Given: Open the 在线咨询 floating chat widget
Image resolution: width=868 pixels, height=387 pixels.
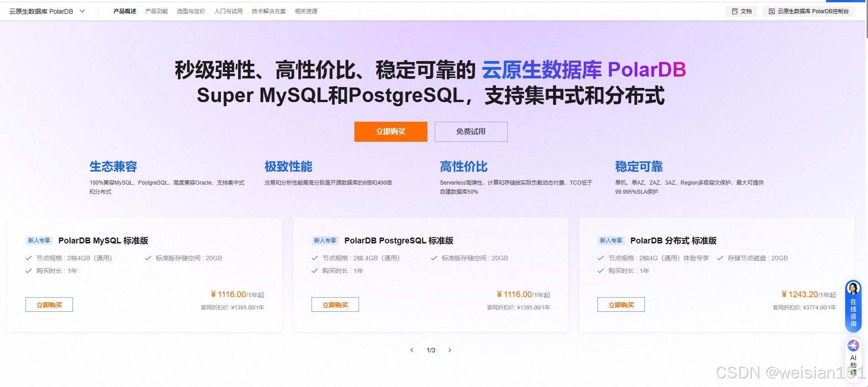Looking at the screenshot, I should [853, 306].
